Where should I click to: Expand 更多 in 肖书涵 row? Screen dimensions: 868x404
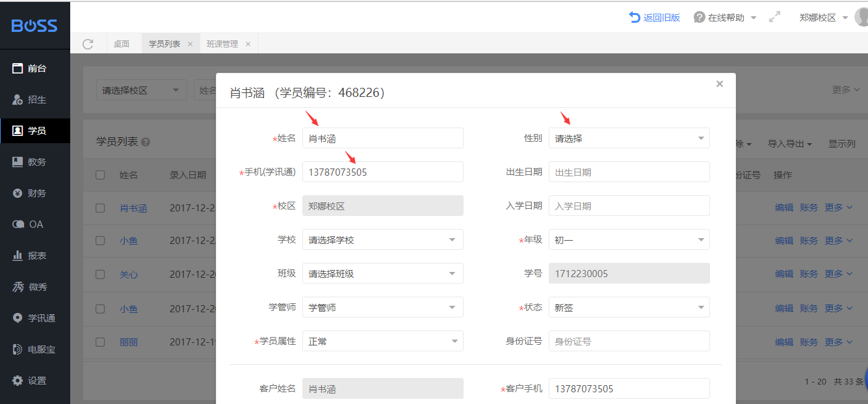(838, 208)
